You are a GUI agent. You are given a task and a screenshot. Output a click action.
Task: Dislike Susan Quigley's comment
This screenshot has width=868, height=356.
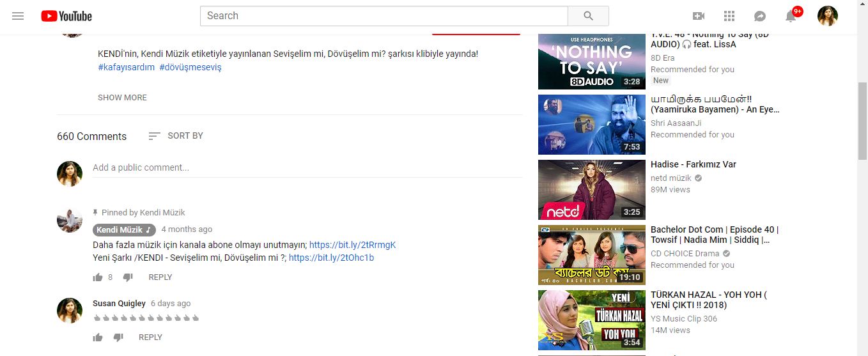coord(118,337)
